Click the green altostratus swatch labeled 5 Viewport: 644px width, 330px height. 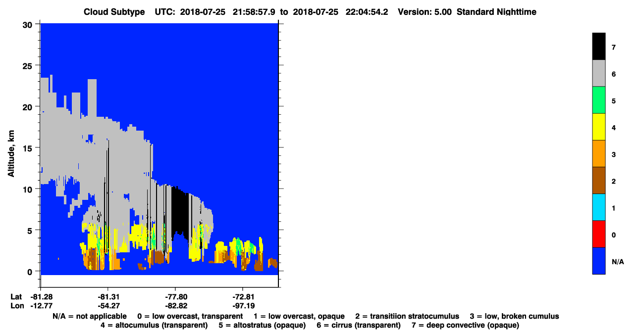click(598, 100)
